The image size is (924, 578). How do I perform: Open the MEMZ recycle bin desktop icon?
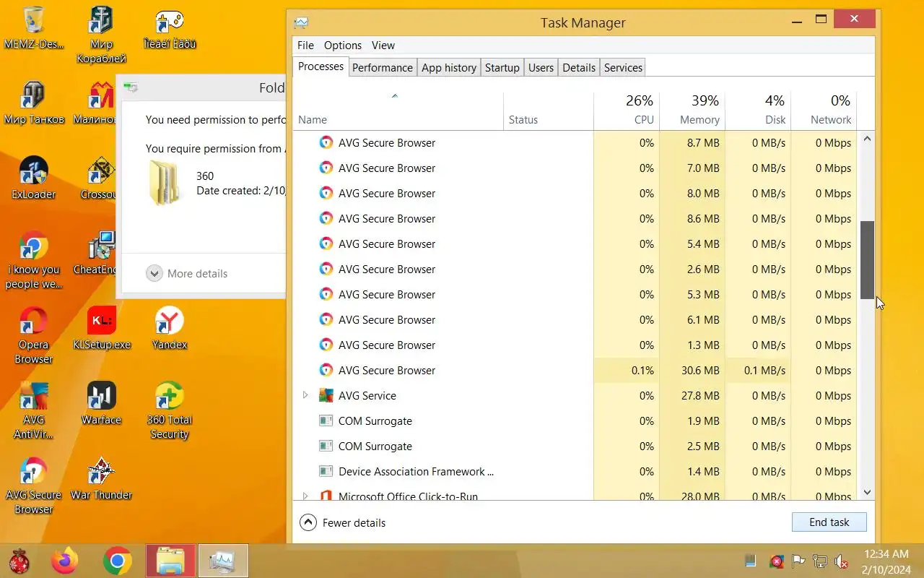tap(33, 29)
